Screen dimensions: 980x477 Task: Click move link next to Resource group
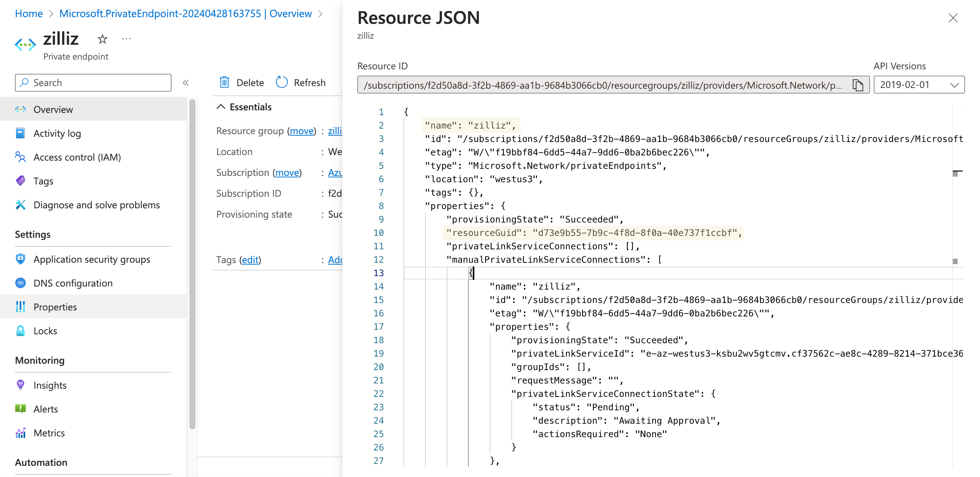pos(302,131)
